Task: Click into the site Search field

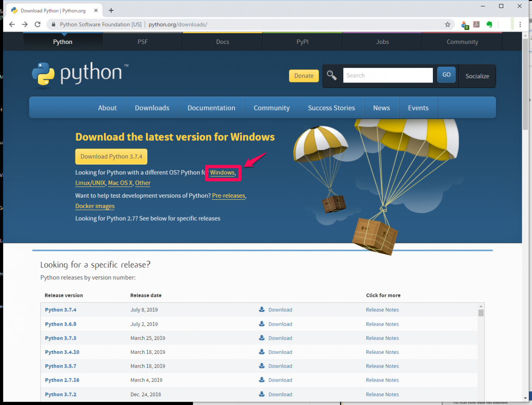Action: click(x=388, y=75)
